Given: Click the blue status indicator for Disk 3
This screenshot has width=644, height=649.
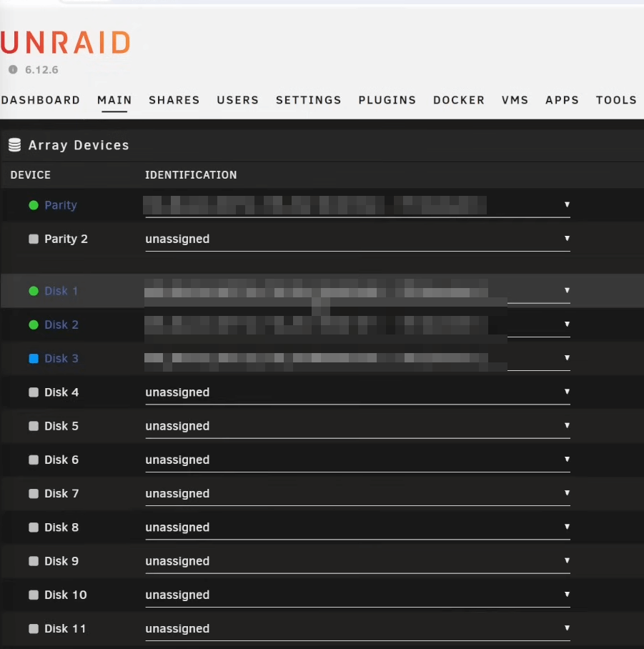Looking at the screenshot, I should tap(33, 358).
